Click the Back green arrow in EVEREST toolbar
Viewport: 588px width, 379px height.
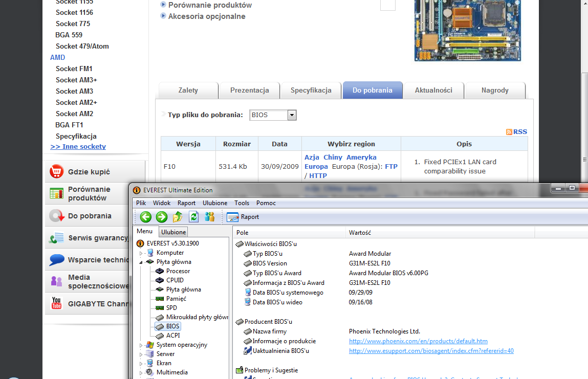(146, 217)
